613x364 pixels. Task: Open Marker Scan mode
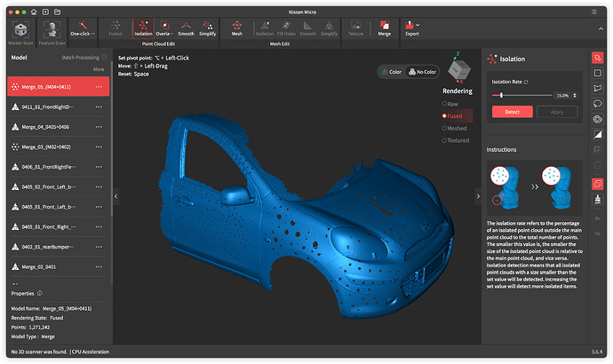tap(20, 33)
